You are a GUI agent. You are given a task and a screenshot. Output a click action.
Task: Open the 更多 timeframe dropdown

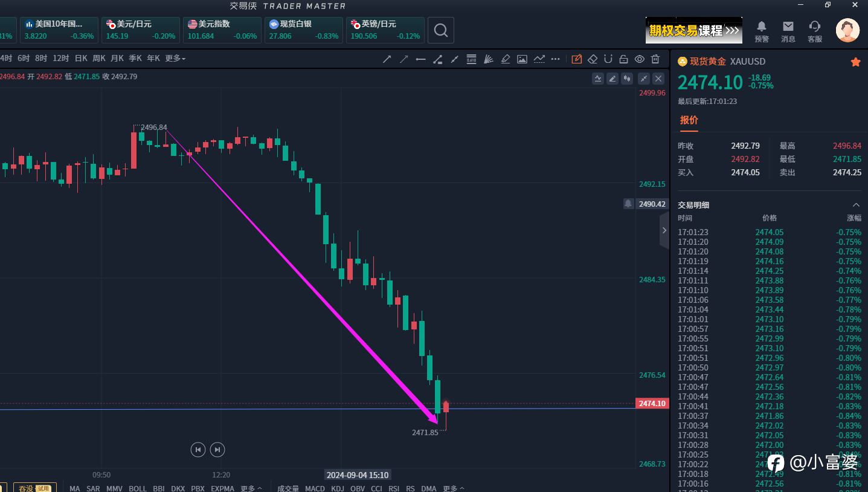[175, 59]
